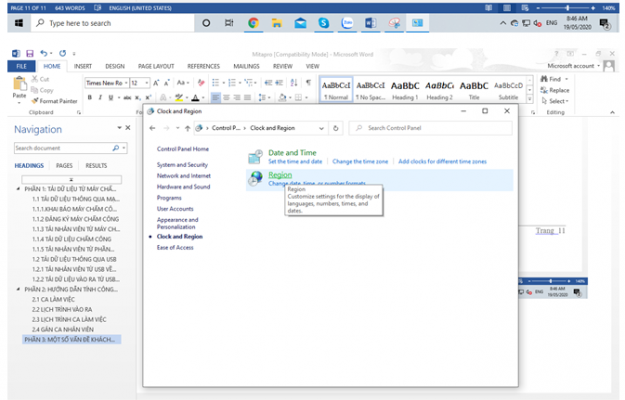The height and width of the screenshot is (400, 625).
Task: Click the Set the time and date link
Action: pos(296,161)
